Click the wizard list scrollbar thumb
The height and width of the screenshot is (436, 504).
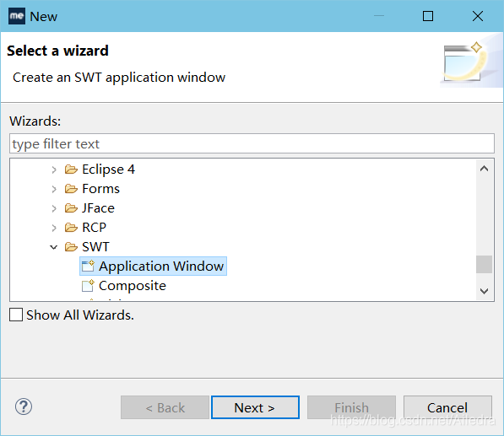(484, 264)
